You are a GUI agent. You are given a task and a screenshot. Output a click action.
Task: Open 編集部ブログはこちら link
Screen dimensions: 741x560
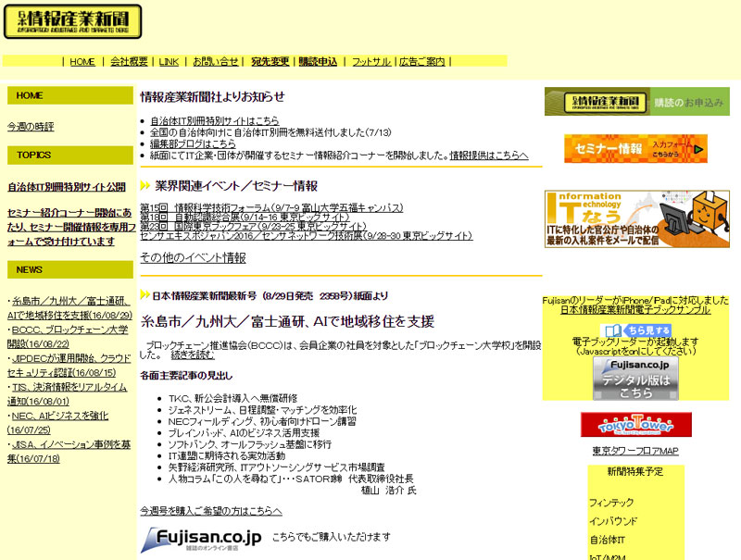[x=193, y=144]
